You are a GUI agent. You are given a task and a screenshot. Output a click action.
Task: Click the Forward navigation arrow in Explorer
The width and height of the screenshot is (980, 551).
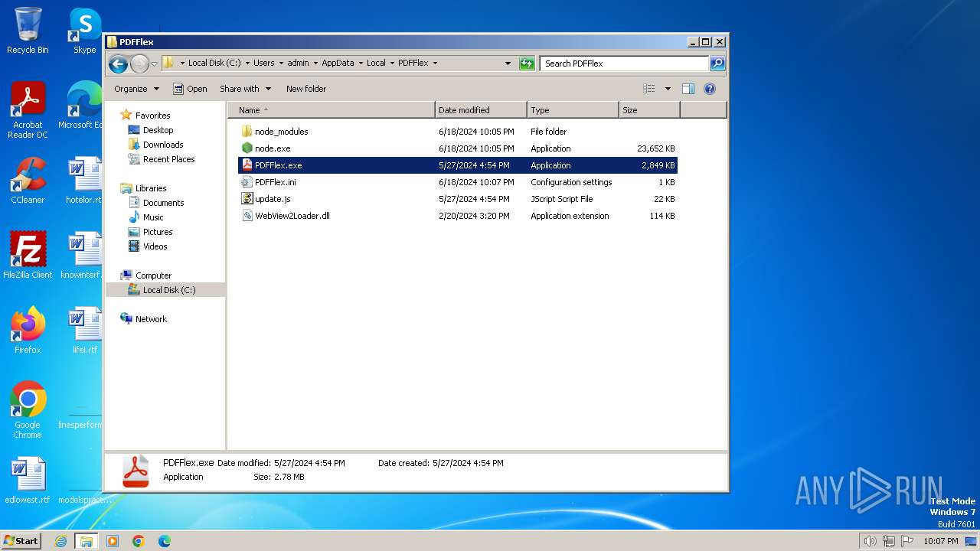click(139, 64)
